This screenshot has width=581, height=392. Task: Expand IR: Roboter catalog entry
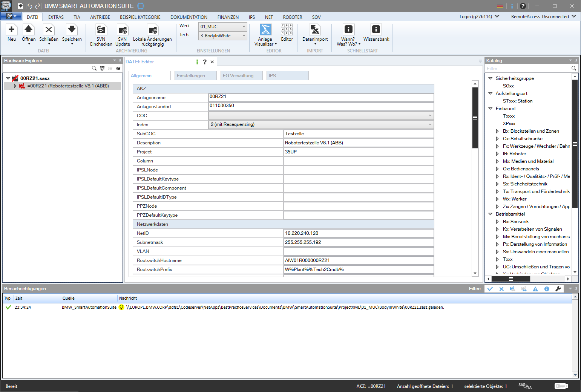point(497,154)
